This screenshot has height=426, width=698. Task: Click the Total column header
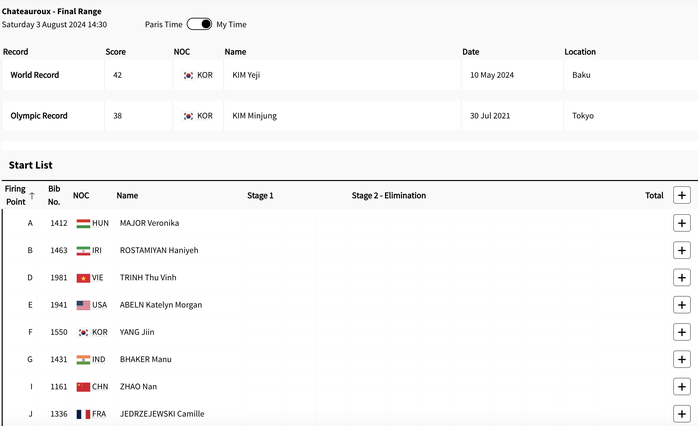coord(654,195)
